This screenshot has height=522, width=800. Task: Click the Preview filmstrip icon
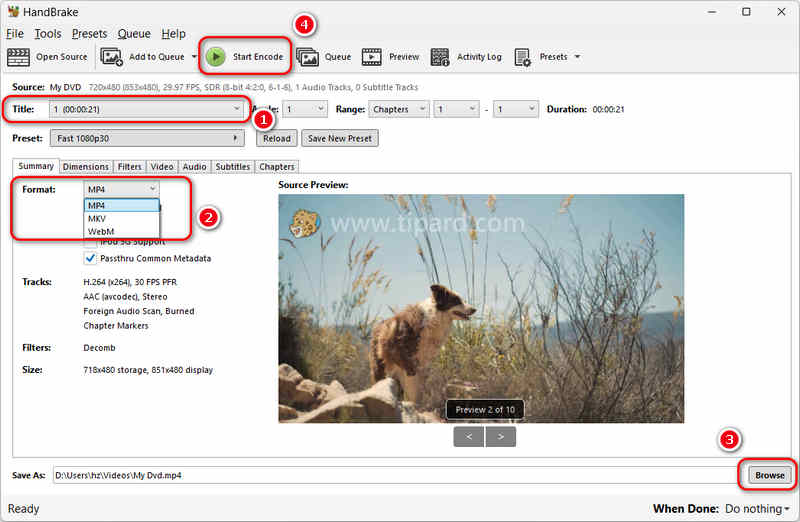tap(371, 57)
